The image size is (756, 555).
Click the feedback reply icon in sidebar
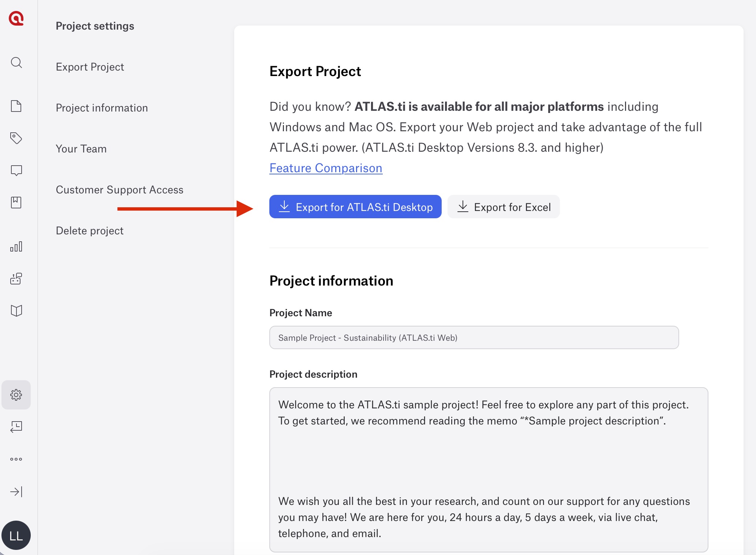pos(16,427)
